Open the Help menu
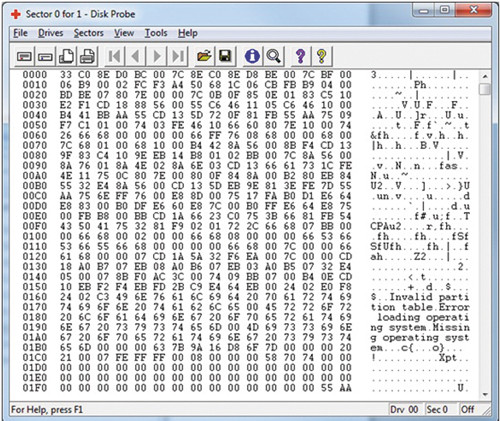The image size is (500, 421). 188,33
